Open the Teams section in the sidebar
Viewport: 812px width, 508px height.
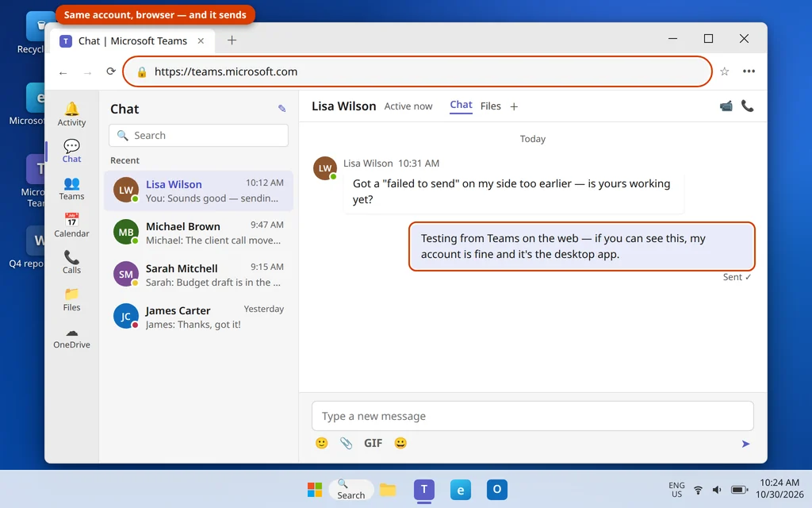(71, 188)
